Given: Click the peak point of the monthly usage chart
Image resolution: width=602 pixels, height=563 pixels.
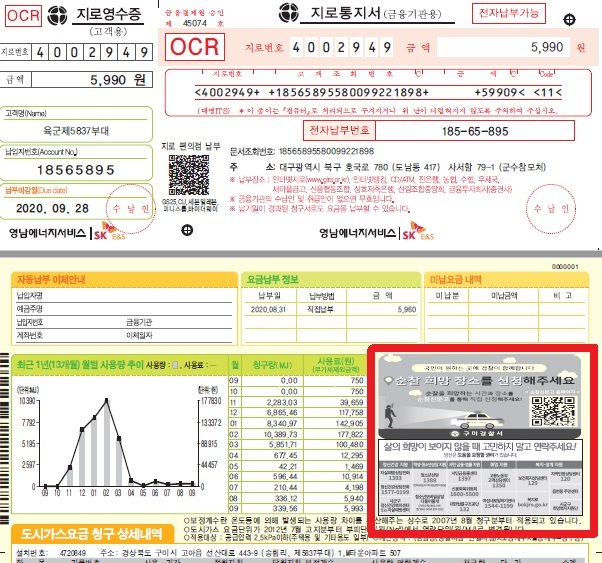Looking at the screenshot, I should 106,400.
